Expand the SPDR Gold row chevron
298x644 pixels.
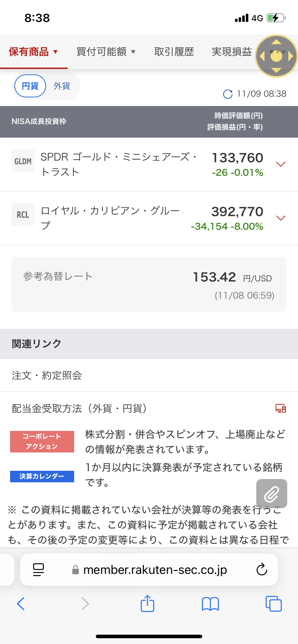[280, 164]
